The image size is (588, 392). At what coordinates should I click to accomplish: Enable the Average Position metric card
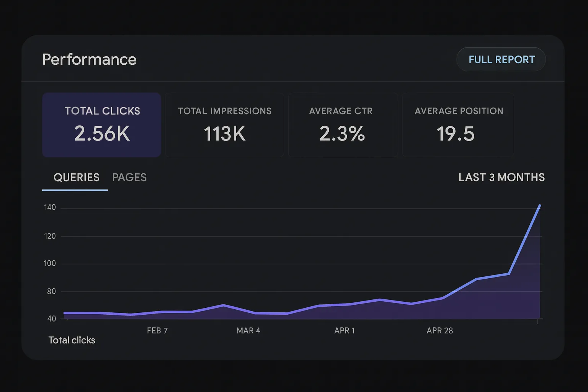coord(458,125)
